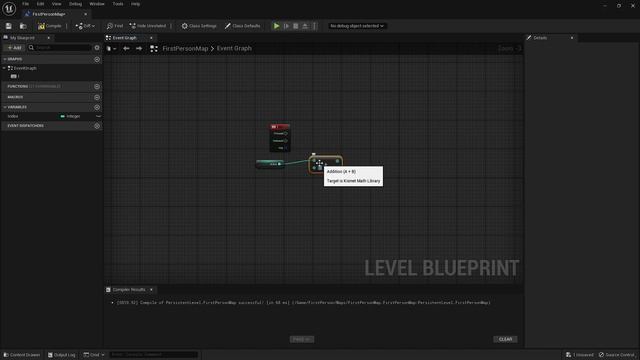Image resolution: width=640 pixels, height=360 pixels.
Task: Select the My Blueprint panel tab
Action: tap(22, 38)
